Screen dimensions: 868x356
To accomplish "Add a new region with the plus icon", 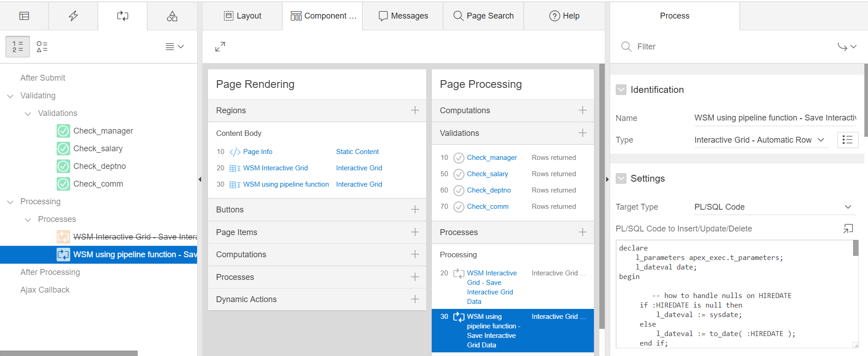I will (415, 111).
